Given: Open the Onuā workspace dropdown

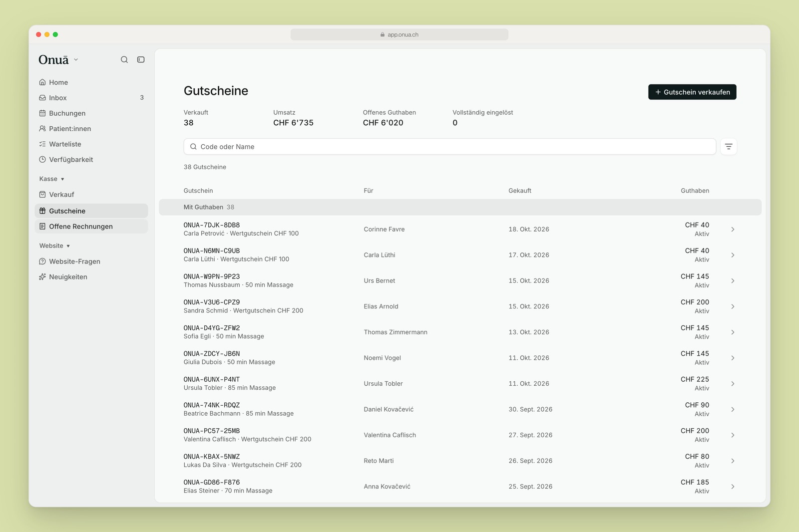Looking at the screenshot, I should pos(58,60).
